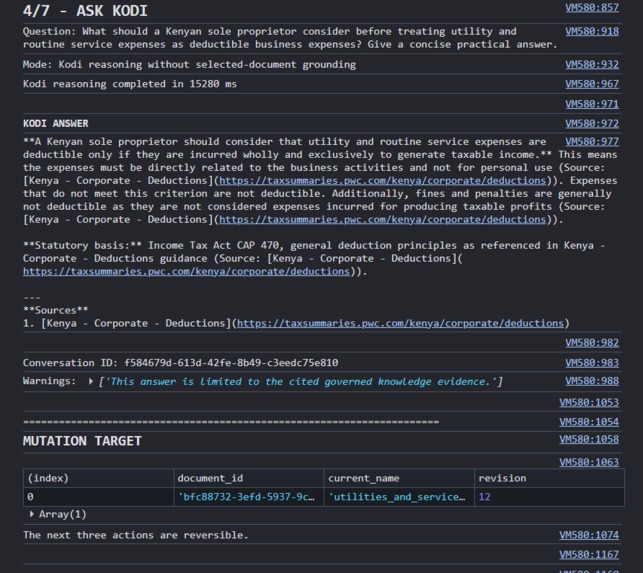Open source link VM580:1074
The height and width of the screenshot is (573, 643).
pos(589,535)
